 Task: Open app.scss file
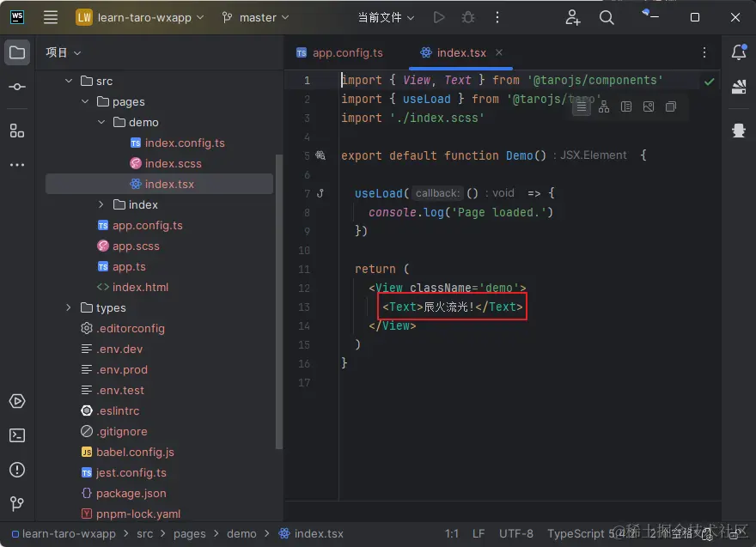coord(128,246)
